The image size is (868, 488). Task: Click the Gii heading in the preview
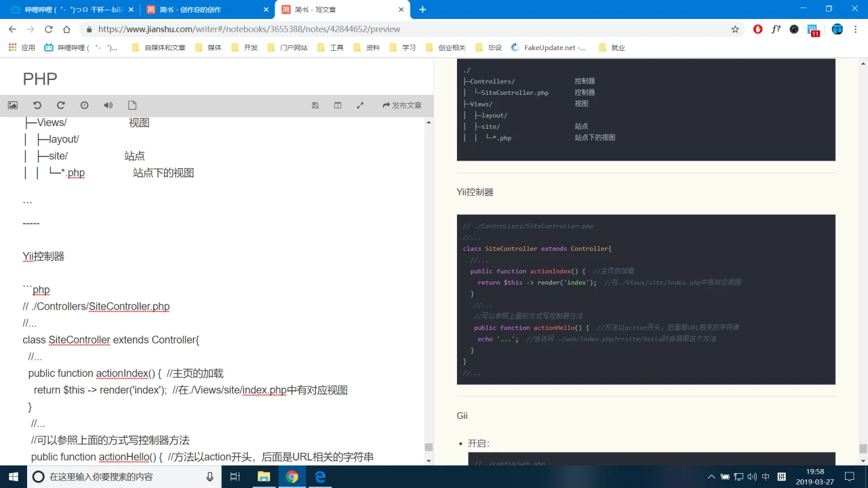[x=462, y=415]
